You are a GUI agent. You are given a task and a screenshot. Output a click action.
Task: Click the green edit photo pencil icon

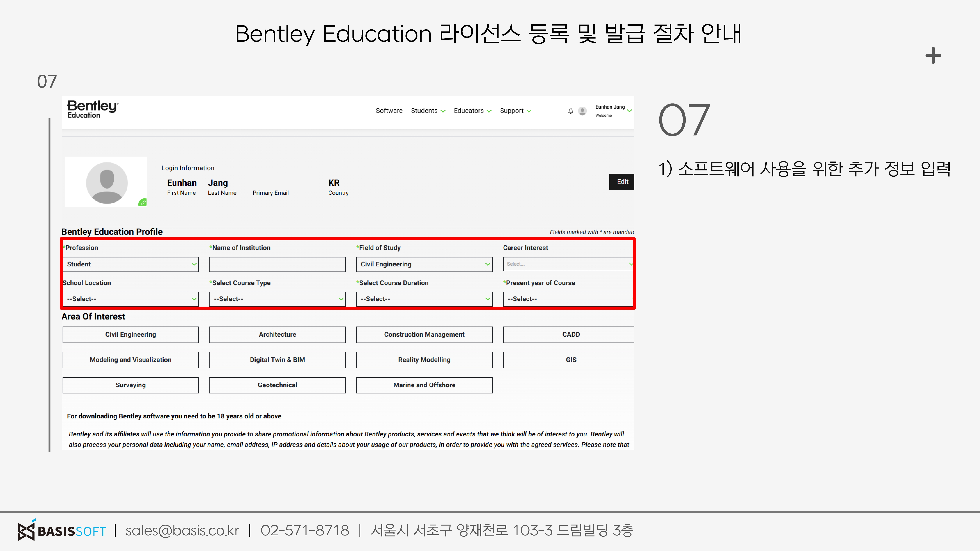pos(142,202)
